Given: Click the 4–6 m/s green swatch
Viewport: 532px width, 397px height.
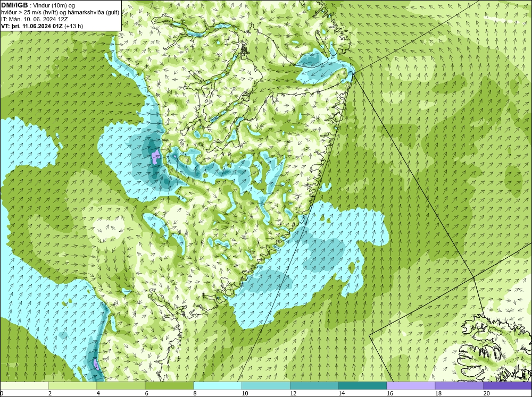Looking at the screenshot, I should point(121,386).
